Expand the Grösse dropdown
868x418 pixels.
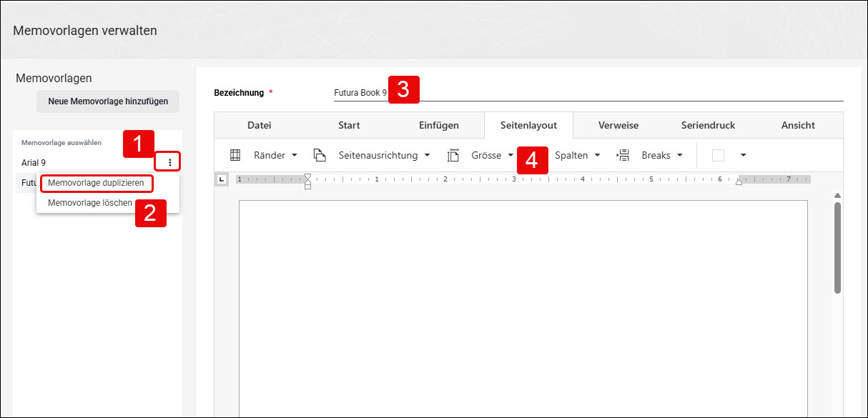click(511, 155)
